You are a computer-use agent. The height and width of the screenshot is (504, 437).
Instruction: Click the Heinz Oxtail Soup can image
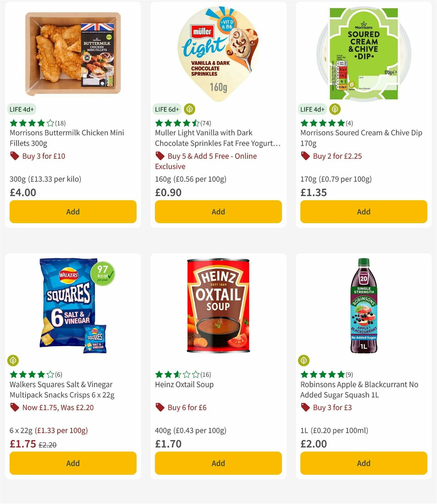pyautogui.click(x=218, y=306)
